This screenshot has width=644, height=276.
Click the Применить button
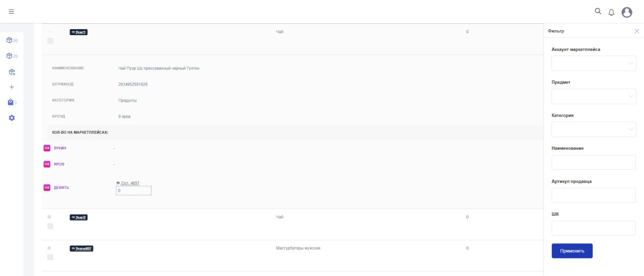point(572,251)
